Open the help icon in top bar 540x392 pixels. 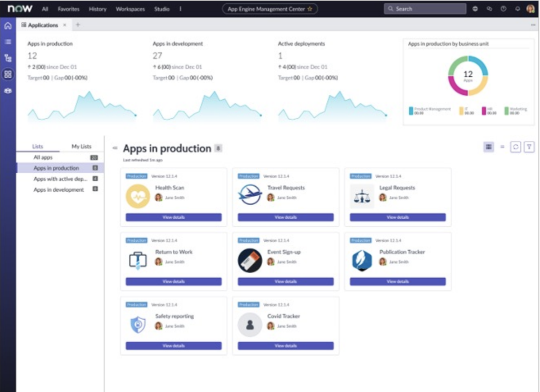503,9
